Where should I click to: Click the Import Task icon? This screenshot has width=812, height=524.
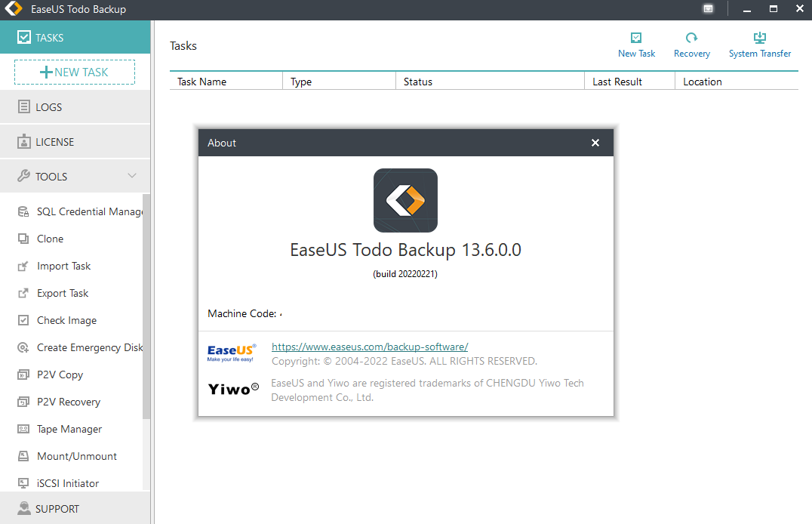[x=23, y=266]
